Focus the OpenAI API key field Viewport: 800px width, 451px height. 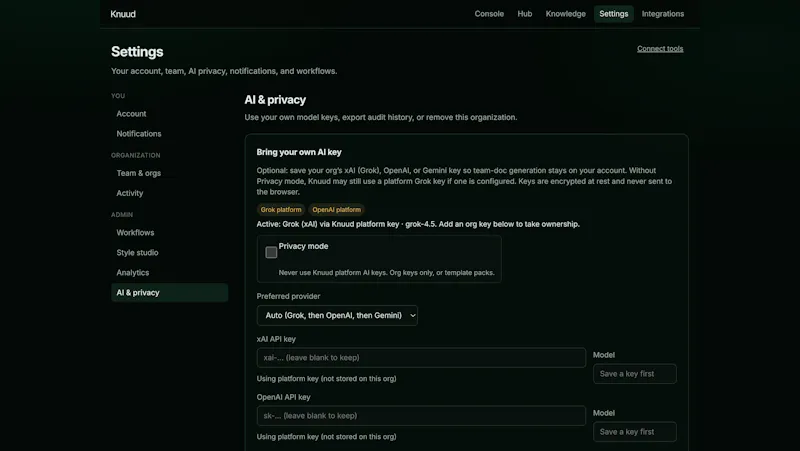(421, 416)
